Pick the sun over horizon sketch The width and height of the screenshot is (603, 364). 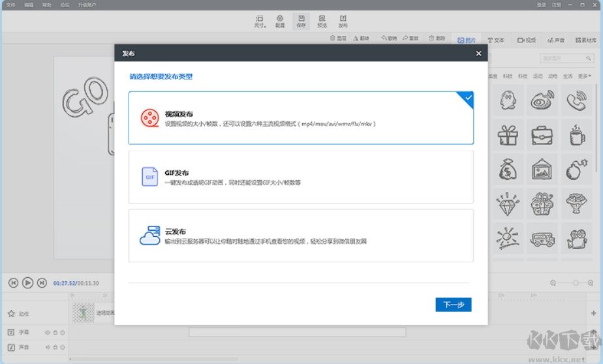(x=508, y=238)
